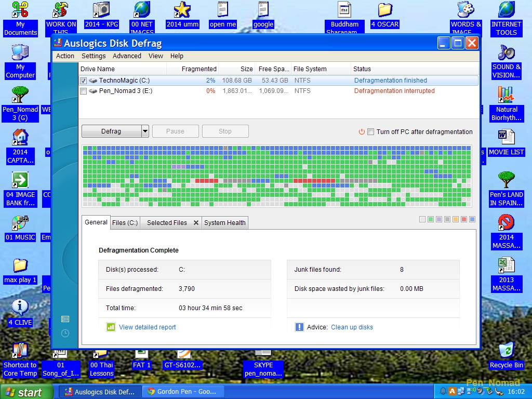Click the Status column header
This screenshot has height=399, width=532.
pyautogui.click(x=415, y=69)
